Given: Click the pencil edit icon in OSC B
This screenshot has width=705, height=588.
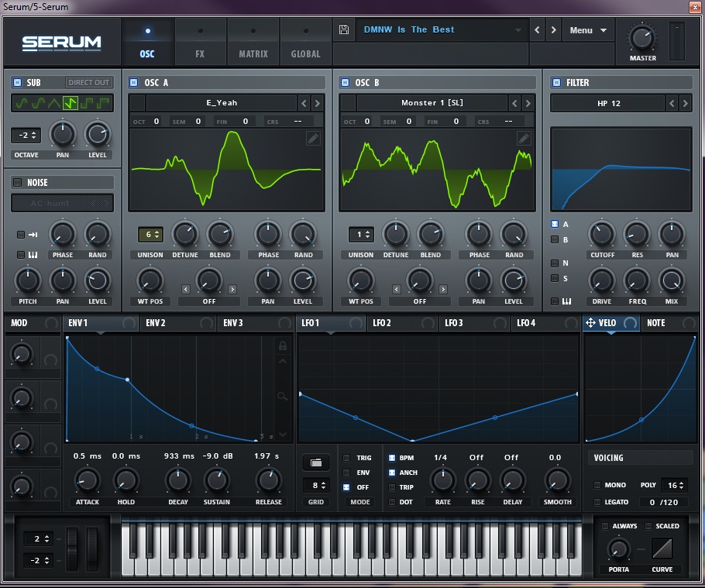Looking at the screenshot, I should click(x=524, y=139).
